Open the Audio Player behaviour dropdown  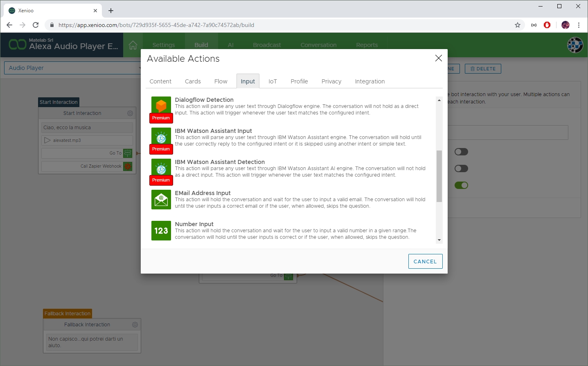[74, 68]
